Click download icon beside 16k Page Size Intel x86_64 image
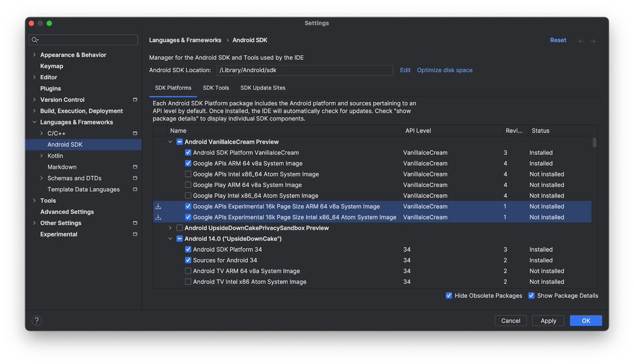The image size is (634, 364). pos(158,217)
